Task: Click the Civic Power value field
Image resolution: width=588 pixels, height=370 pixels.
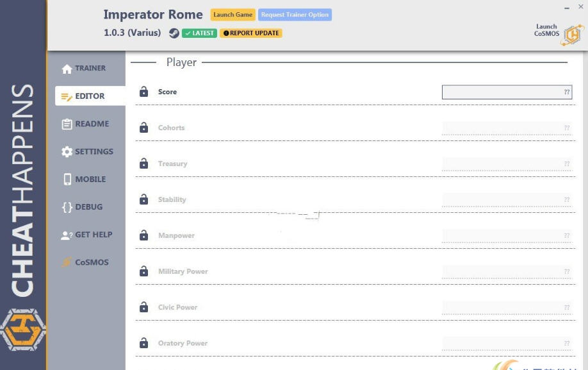Action: pyautogui.click(x=507, y=308)
